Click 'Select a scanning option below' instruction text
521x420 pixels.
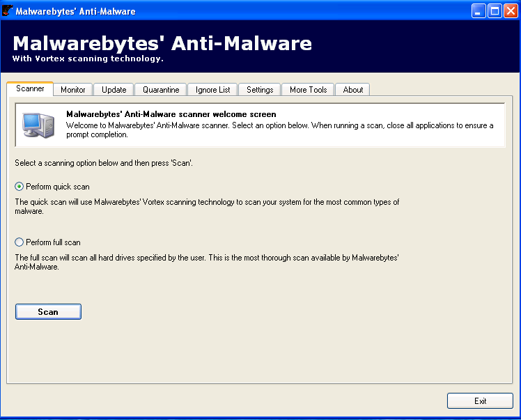104,163
